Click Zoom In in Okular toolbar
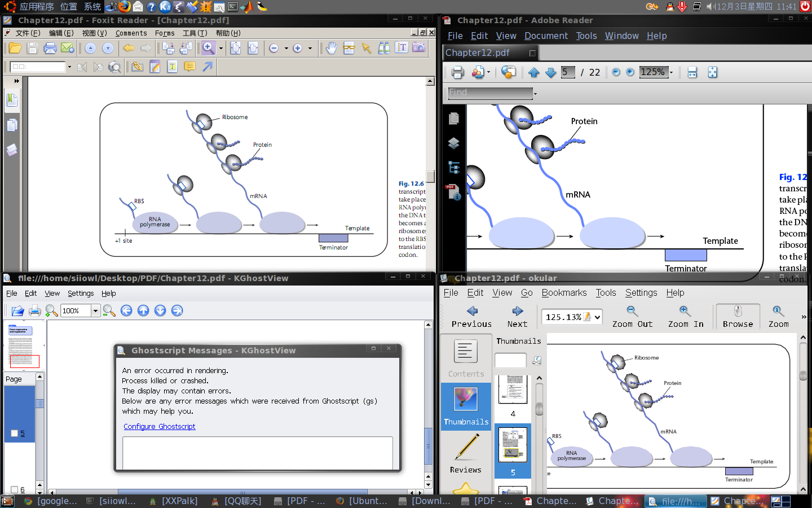Screen dimensions: 812x508 [x=686, y=317]
